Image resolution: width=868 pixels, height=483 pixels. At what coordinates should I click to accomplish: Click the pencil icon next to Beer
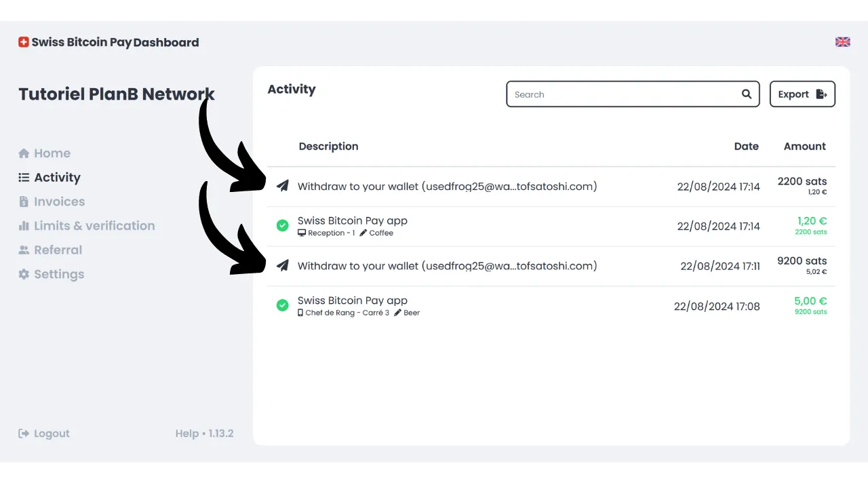pyautogui.click(x=397, y=313)
